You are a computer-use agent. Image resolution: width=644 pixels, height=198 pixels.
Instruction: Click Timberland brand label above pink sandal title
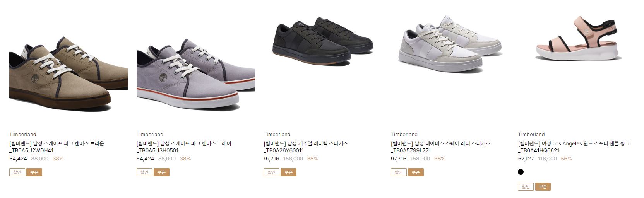531,135
